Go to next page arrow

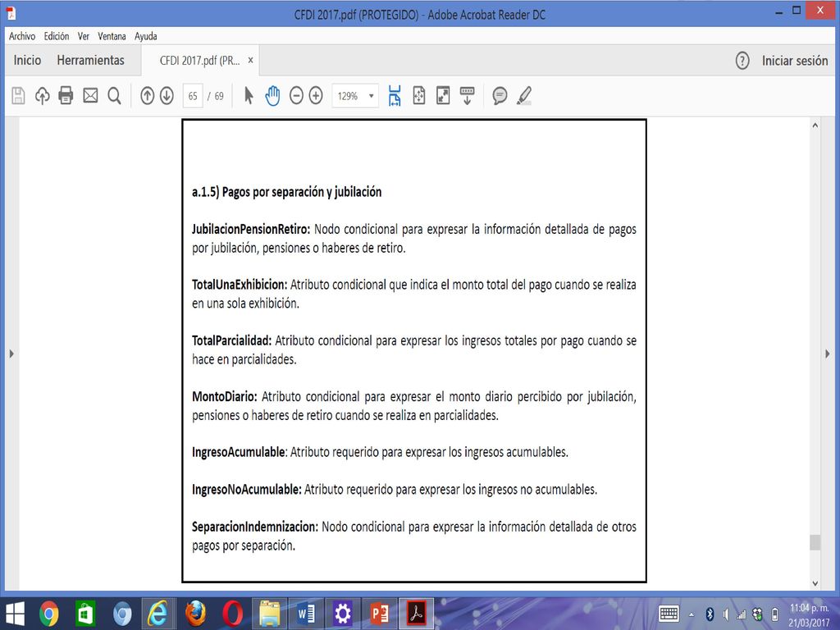[167, 96]
